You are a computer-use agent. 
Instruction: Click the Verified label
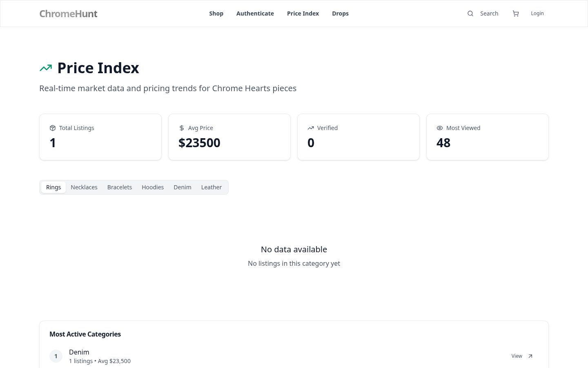(327, 128)
